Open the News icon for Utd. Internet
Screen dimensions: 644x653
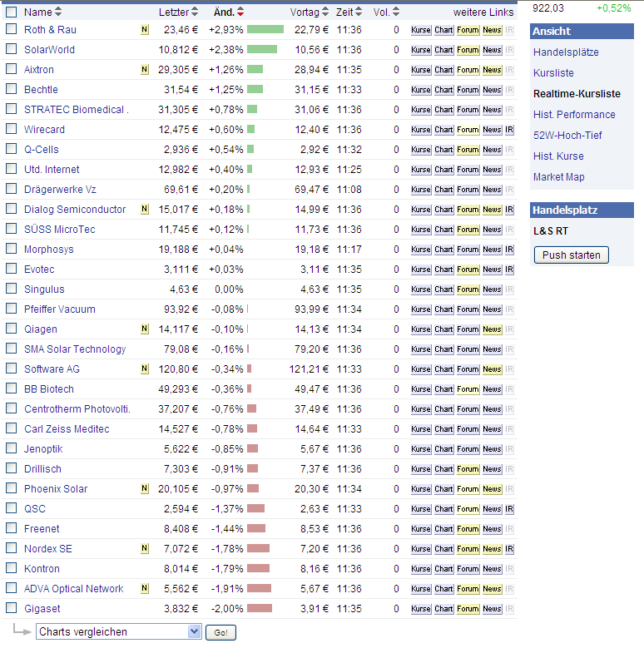[x=492, y=170]
